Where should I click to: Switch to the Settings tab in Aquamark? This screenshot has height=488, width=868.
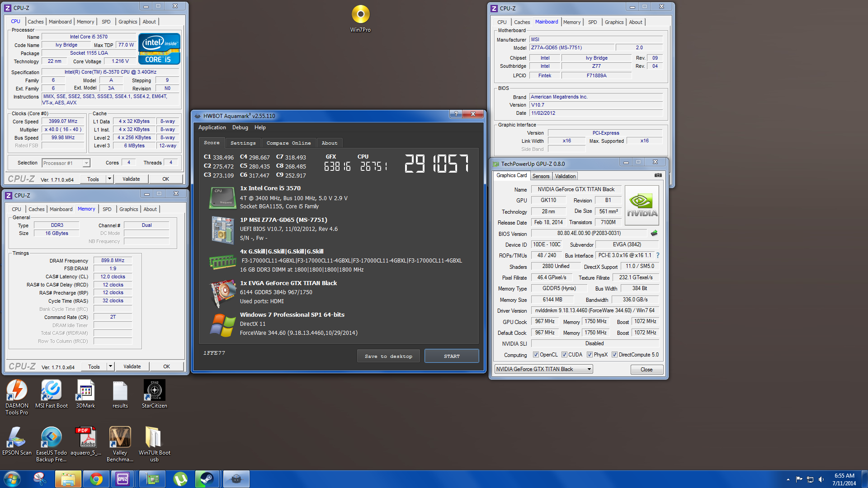pyautogui.click(x=243, y=143)
